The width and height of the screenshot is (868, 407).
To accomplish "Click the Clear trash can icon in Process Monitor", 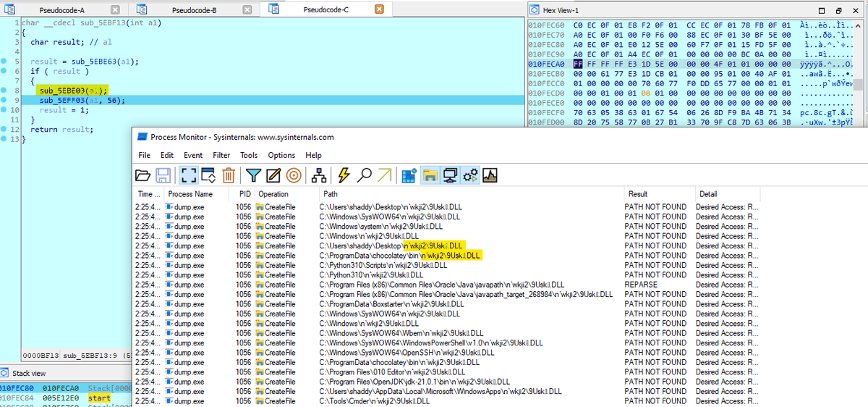I will pyautogui.click(x=229, y=175).
